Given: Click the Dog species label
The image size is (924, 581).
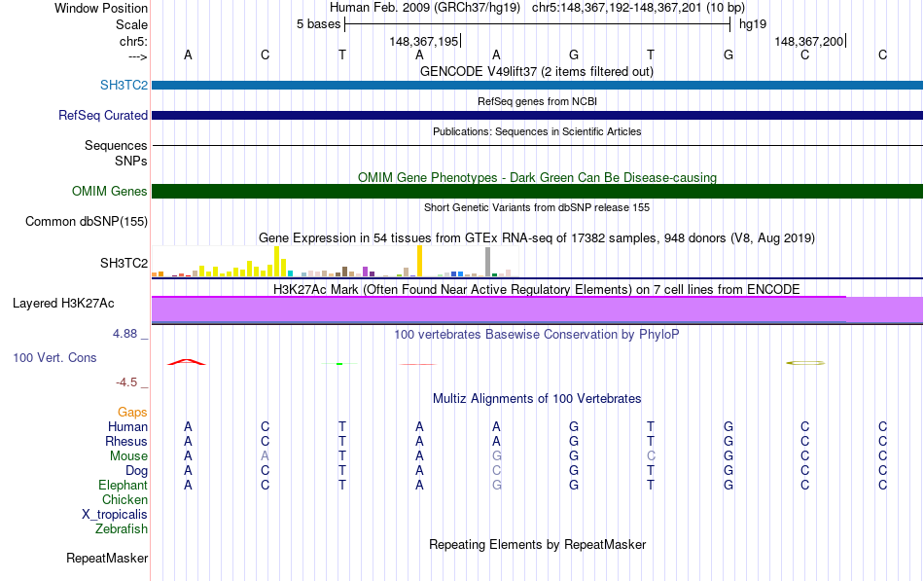Looking at the screenshot, I should 136,471.
